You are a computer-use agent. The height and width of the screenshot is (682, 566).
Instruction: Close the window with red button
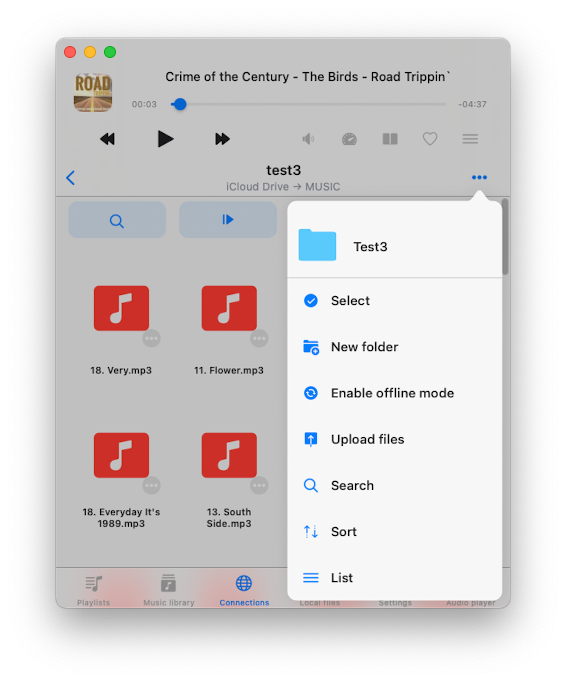pos(70,52)
